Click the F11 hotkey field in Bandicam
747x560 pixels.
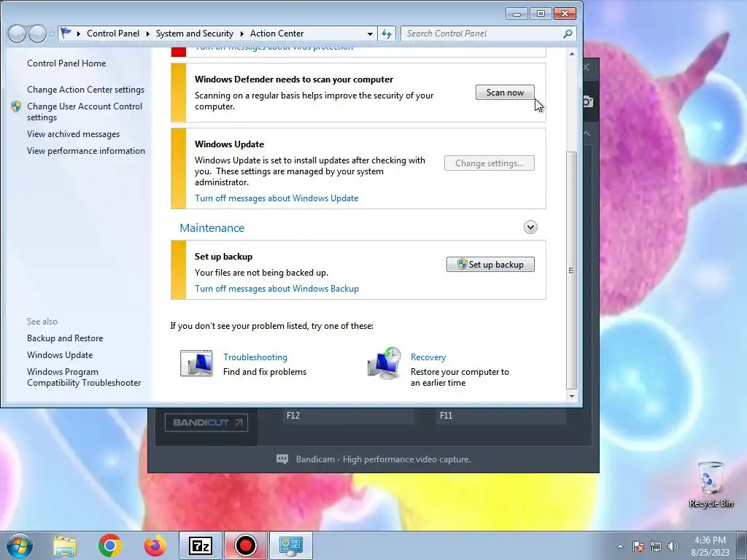pos(500,416)
